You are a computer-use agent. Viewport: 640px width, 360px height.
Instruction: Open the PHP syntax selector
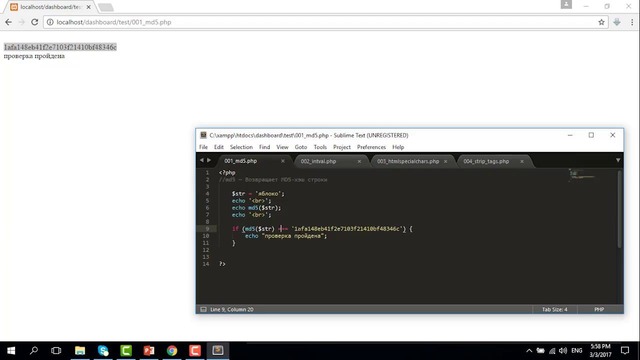coord(599,309)
